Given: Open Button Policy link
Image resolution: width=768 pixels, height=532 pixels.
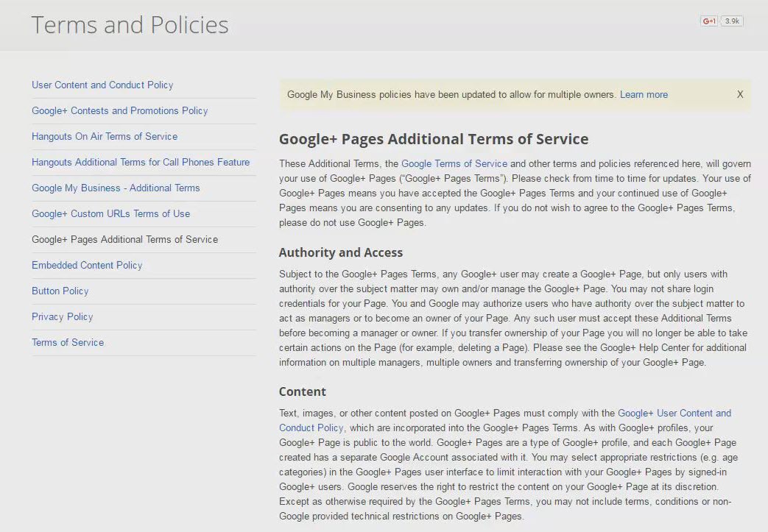Looking at the screenshot, I should tap(60, 291).
